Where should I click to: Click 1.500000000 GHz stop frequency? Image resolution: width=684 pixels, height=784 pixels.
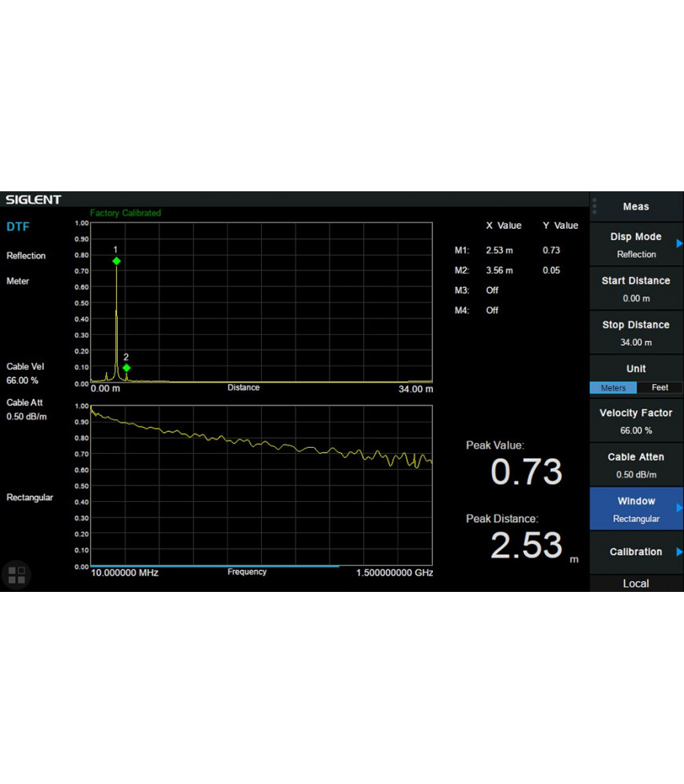395,572
